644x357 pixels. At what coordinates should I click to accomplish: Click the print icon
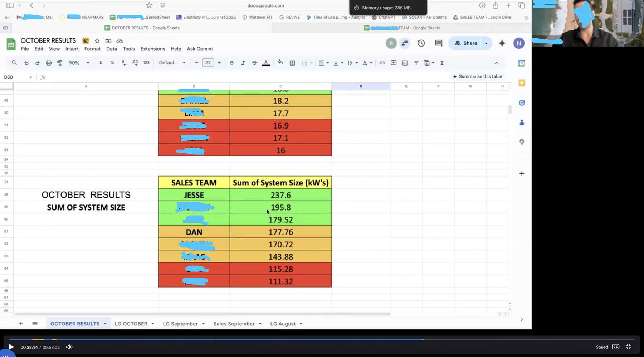point(49,63)
